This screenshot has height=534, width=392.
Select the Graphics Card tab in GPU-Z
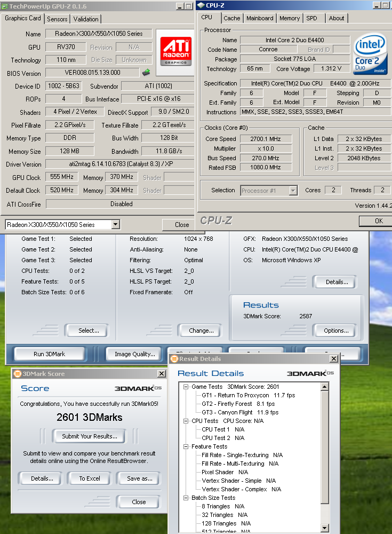(23, 18)
